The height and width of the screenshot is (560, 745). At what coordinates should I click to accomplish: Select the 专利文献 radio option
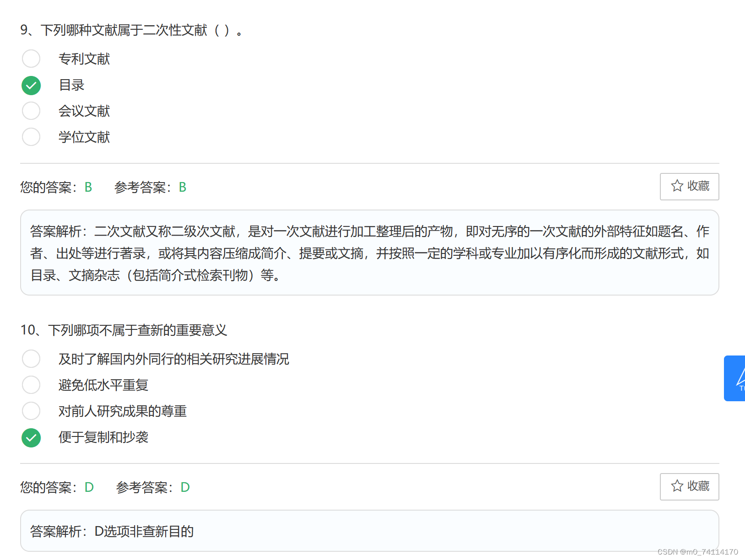pyautogui.click(x=31, y=59)
